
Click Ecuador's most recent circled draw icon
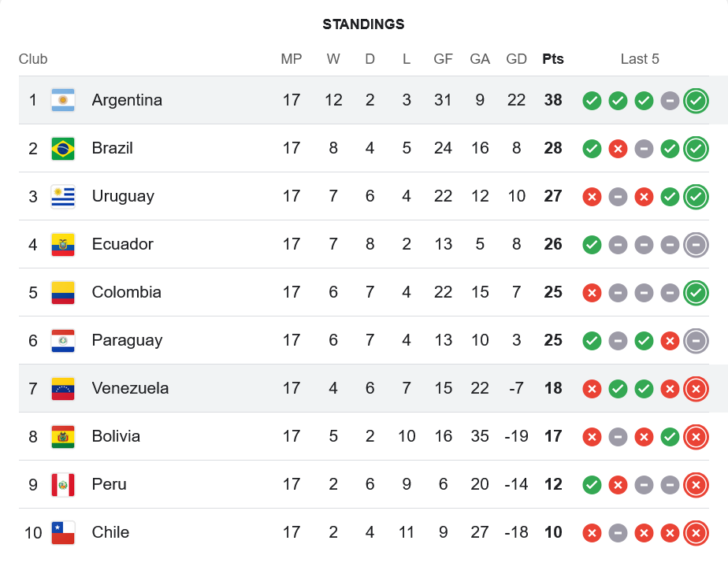[696, 244]
